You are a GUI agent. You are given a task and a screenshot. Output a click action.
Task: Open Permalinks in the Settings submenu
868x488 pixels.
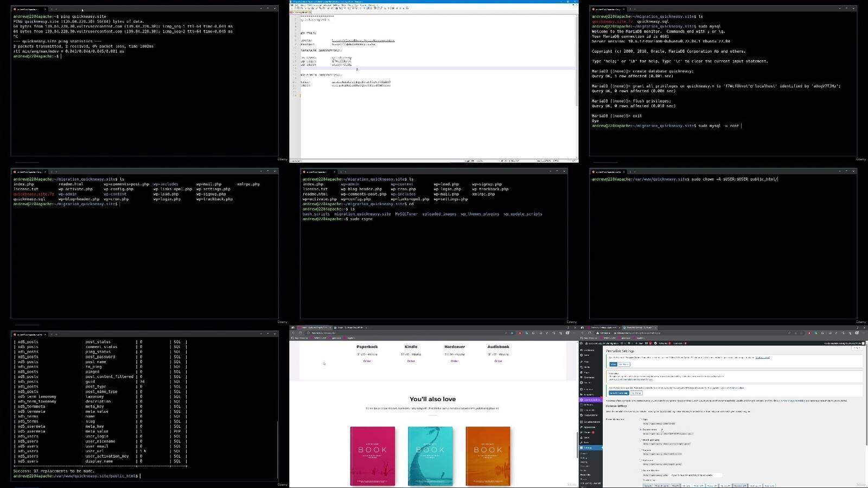click(x=586, y=474)
